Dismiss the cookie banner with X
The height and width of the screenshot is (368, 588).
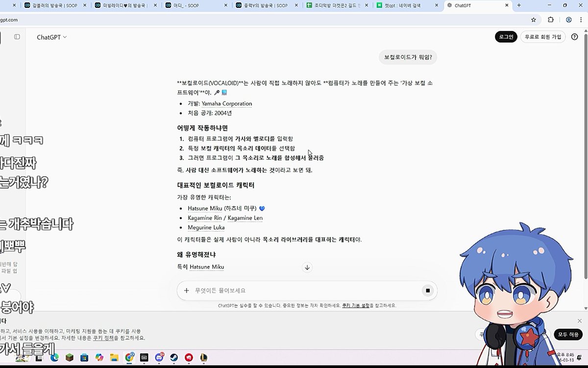580,321
